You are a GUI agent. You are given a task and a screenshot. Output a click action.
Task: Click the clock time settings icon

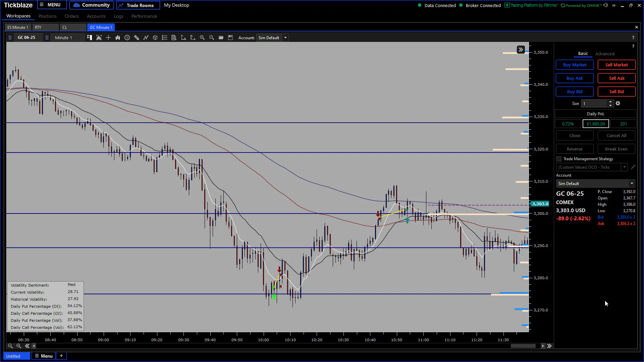[127, 38]
